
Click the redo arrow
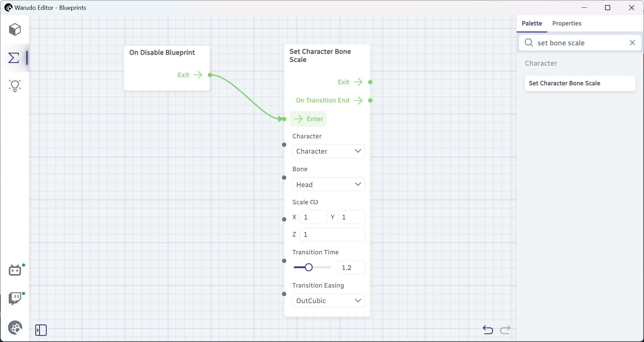pos(505,329)
